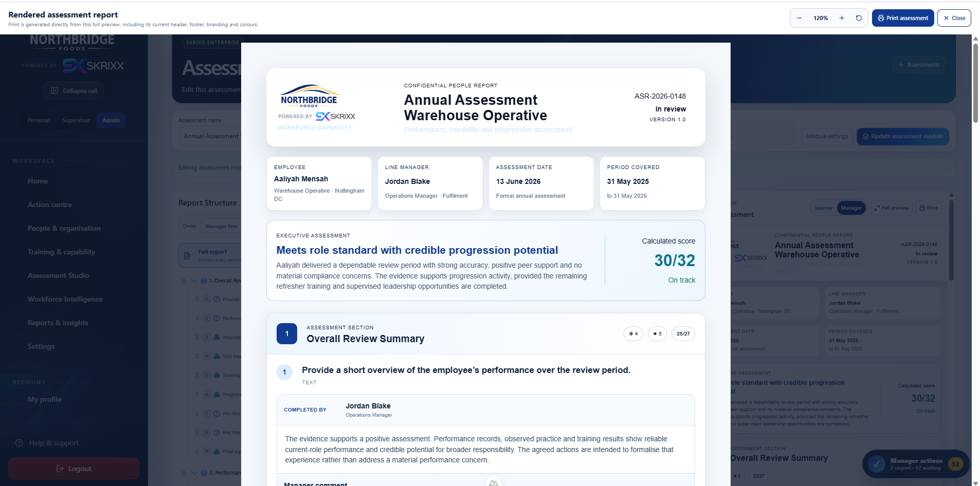Image resolution: width=980 pixels, height=486 pixels.
Task: Collapse the 1. Overall Review section chevron
Action: (194, 281)
